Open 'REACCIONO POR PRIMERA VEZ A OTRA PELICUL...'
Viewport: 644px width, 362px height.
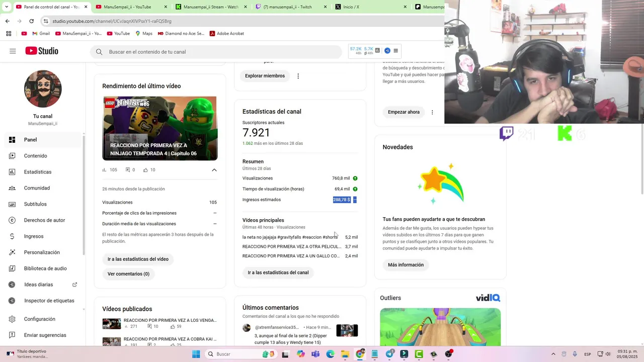click(x=292, y=247)
